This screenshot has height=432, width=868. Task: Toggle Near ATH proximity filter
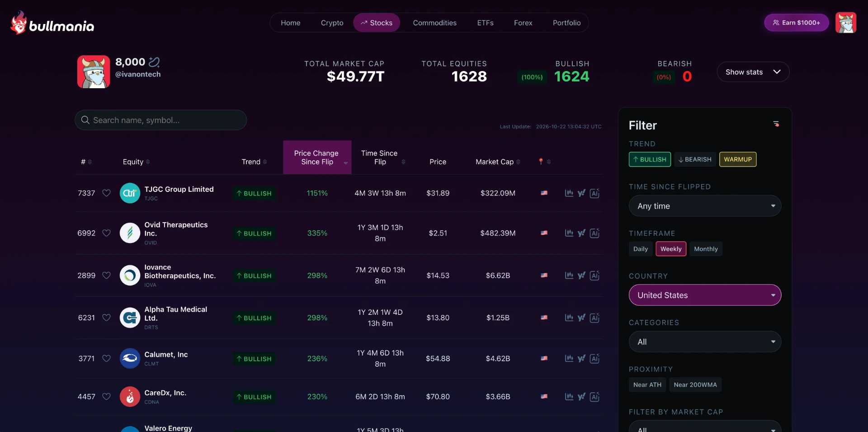(x=647, y=385)
